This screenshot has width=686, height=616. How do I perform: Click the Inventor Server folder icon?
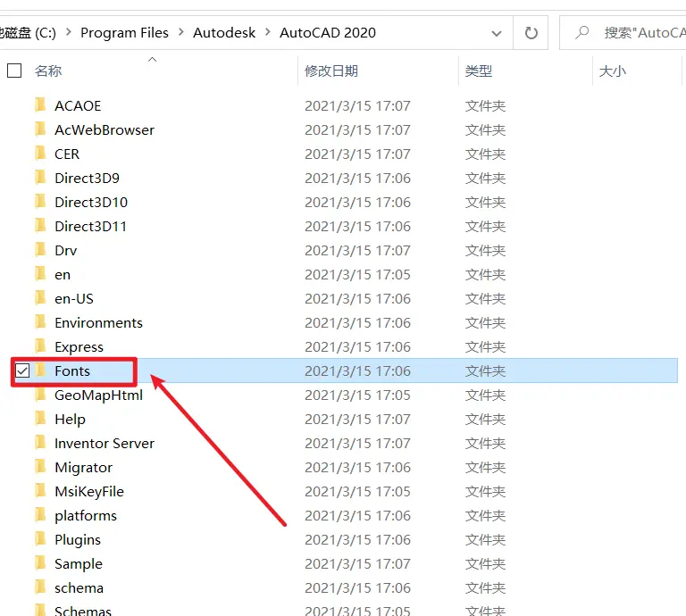[40, 443]
